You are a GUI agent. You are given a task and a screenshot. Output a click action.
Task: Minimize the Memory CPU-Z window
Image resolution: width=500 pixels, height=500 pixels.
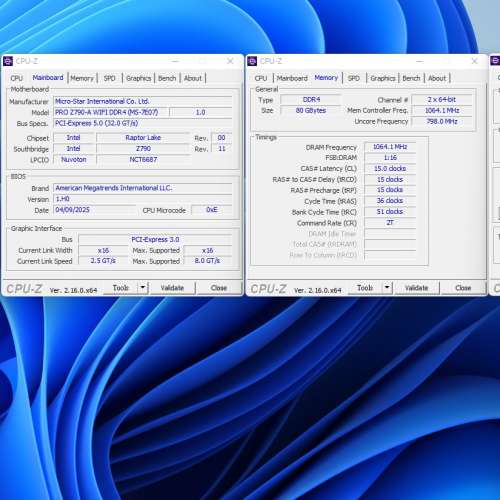[x=420, y=61]
